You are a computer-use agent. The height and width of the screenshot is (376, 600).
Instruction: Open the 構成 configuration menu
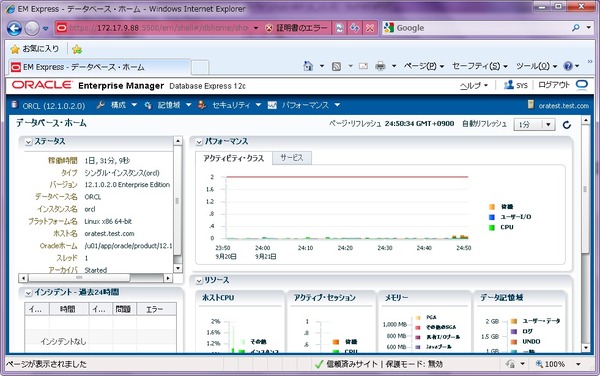[x=117, y=105]
